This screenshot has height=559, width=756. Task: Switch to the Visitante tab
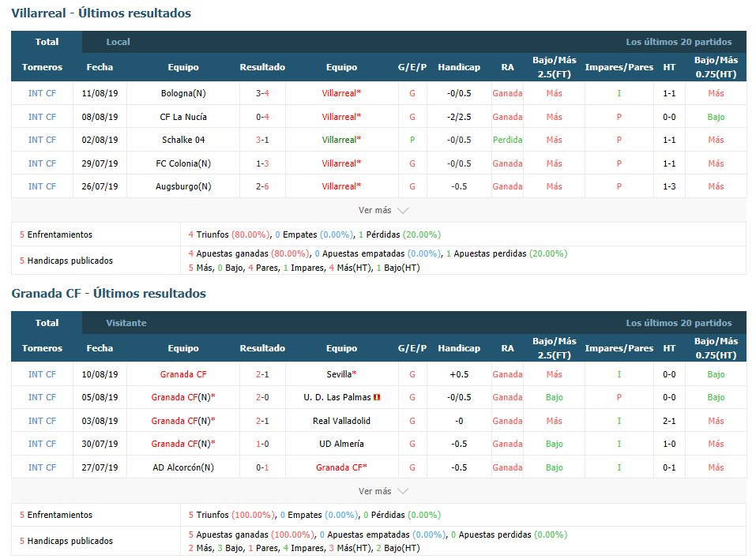click(126, 323)
